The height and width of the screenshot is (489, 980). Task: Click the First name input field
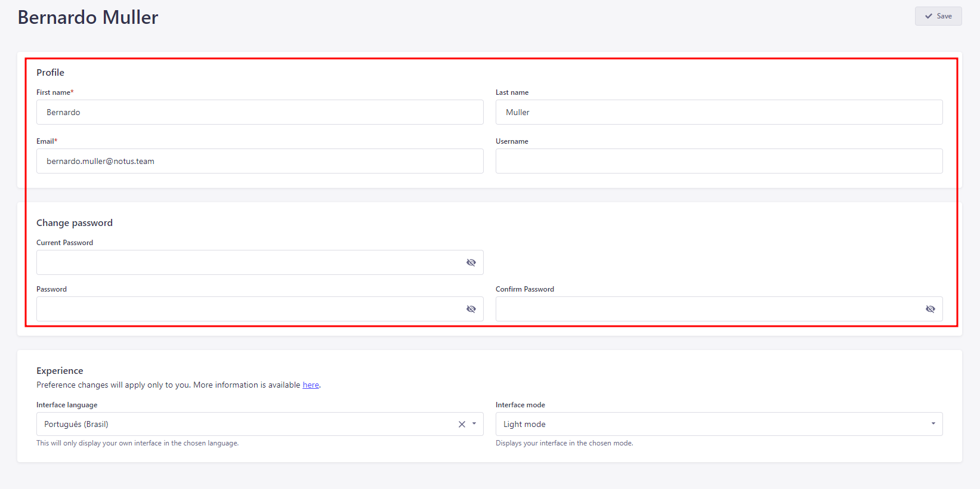click(x=260, y=112)
